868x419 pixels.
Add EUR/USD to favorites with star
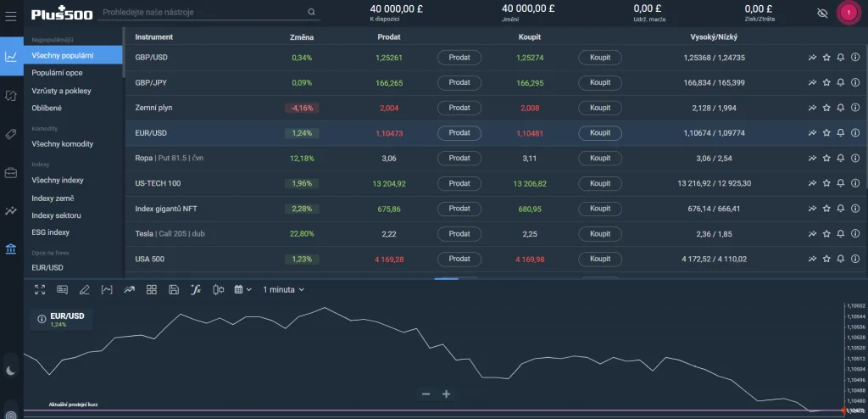(x=826, y=133)
